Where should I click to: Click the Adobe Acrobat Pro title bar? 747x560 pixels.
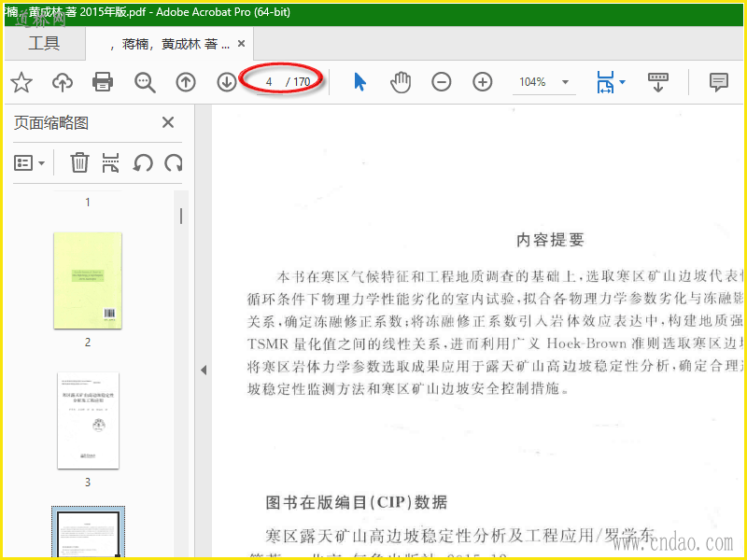coord(373,13)
